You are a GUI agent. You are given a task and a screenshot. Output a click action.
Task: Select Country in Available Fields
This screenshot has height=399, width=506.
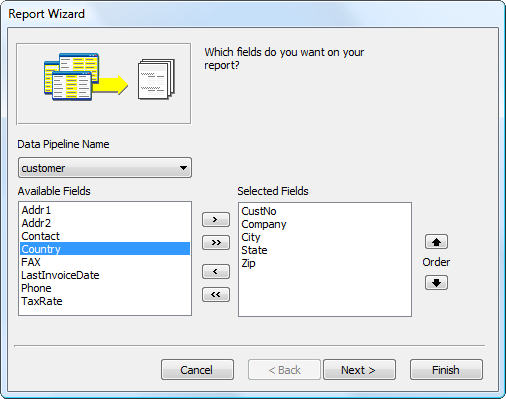click(105, 249)
